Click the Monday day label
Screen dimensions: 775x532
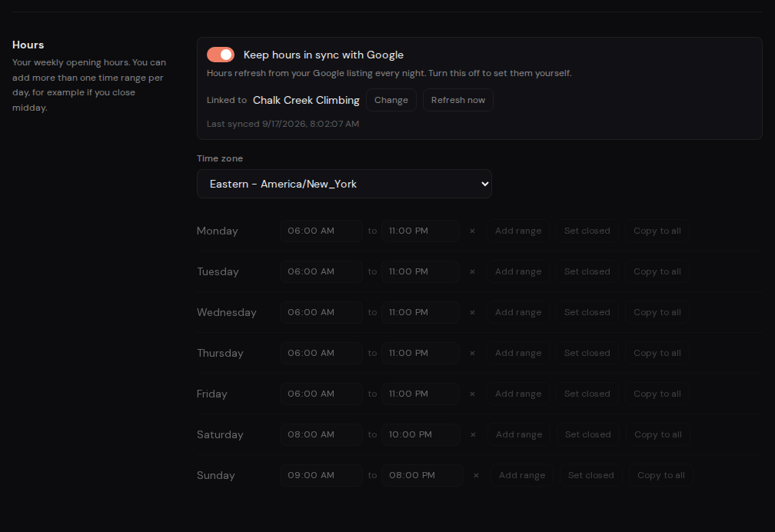click(x=218, y=231)
